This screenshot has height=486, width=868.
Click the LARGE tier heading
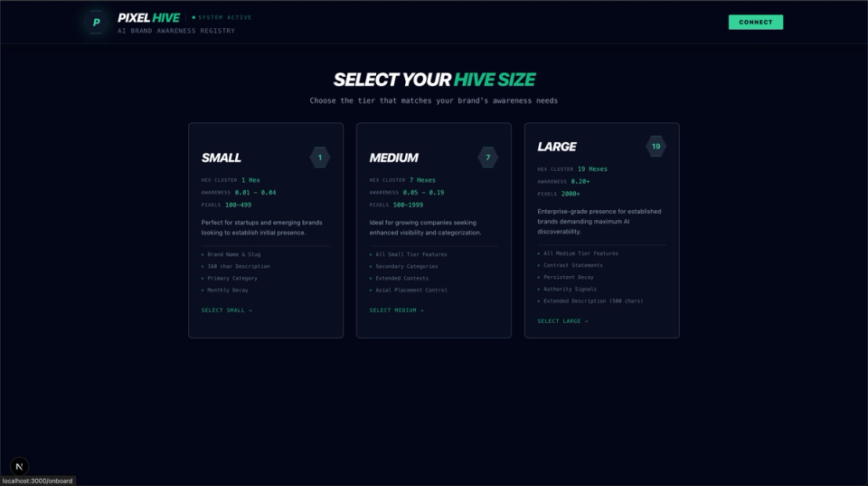tap(556, 147)
